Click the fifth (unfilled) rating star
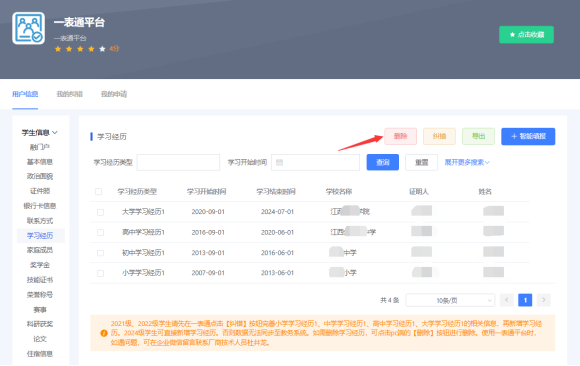 click(102, 49)
